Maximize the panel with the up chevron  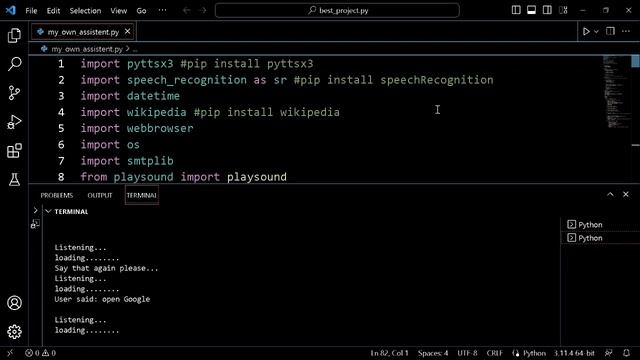click(x=610, y=194)
